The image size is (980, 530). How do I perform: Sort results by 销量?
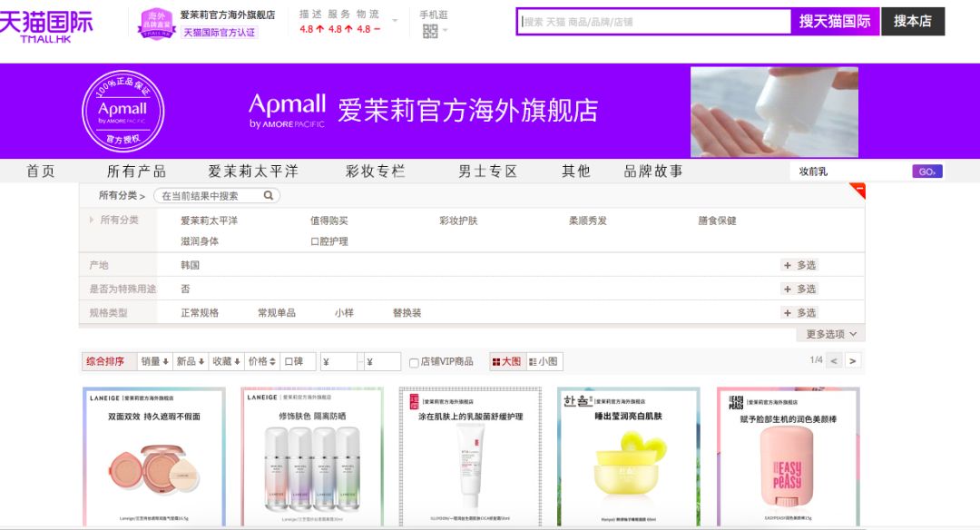154,361
